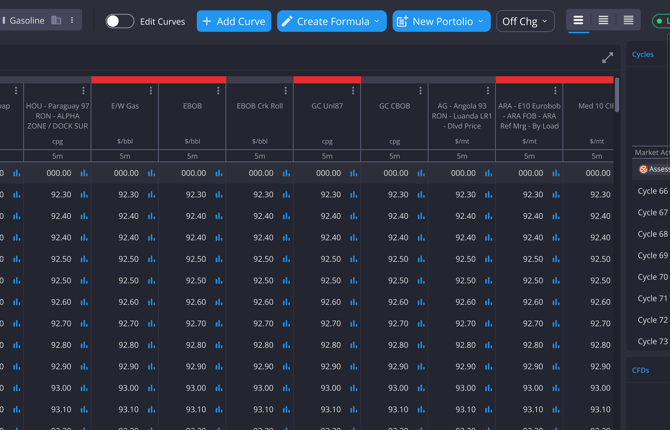Toggle the Edit Curves switch

click(x=120, y=21)
